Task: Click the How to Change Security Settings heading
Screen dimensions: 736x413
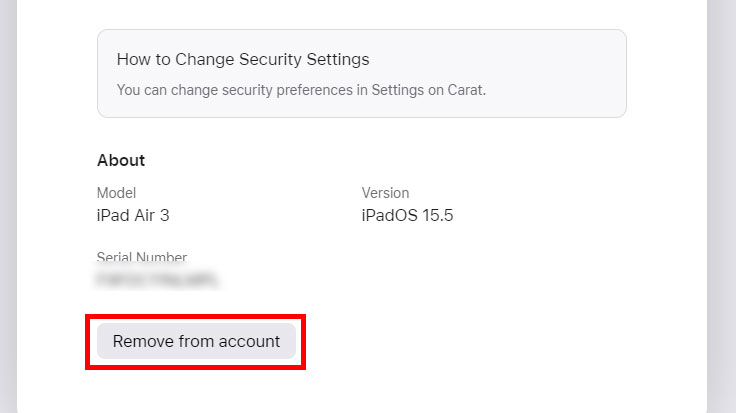Action: pos(243,59)
